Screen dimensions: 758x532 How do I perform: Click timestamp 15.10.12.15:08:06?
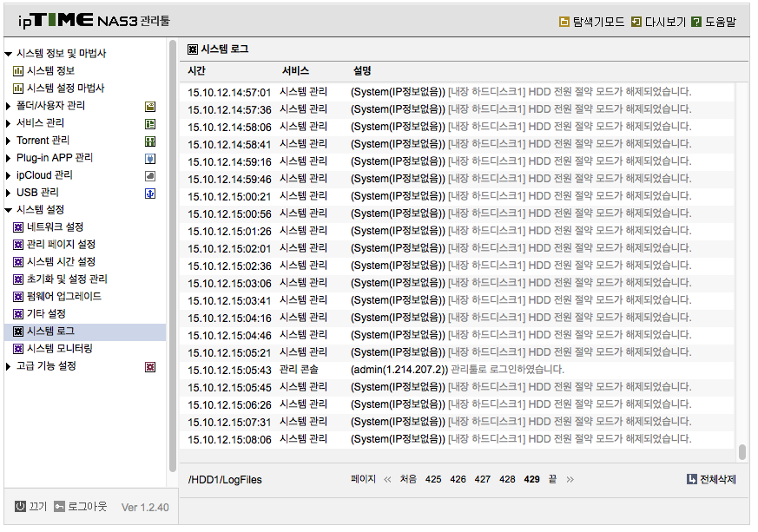pos(229,440)
